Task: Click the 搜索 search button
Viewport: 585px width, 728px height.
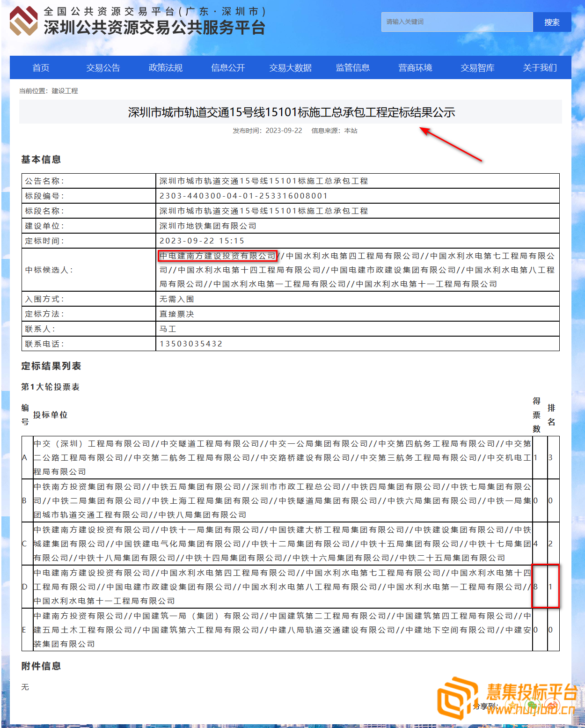Action: point(552,22)
